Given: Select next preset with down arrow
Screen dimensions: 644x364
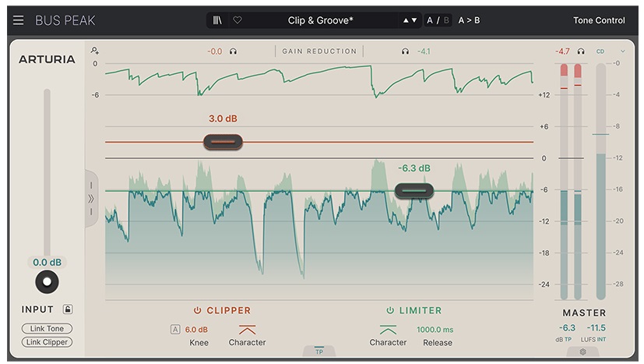Looking at the screenshot, I should pyautogui.click(x=414, y=20).
